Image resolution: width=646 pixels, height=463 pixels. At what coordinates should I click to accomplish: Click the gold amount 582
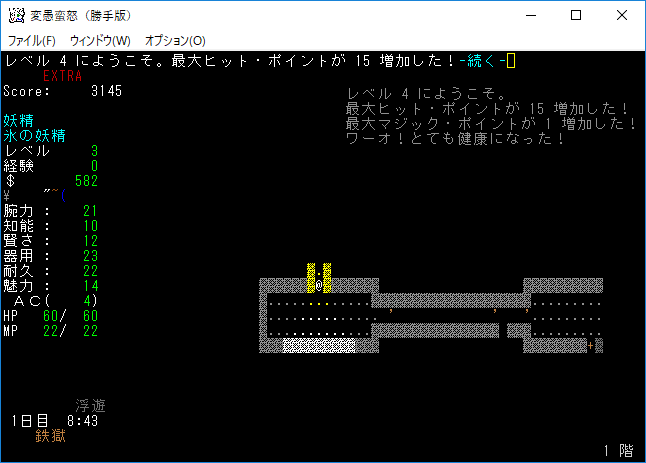click(x=89, y=181)
